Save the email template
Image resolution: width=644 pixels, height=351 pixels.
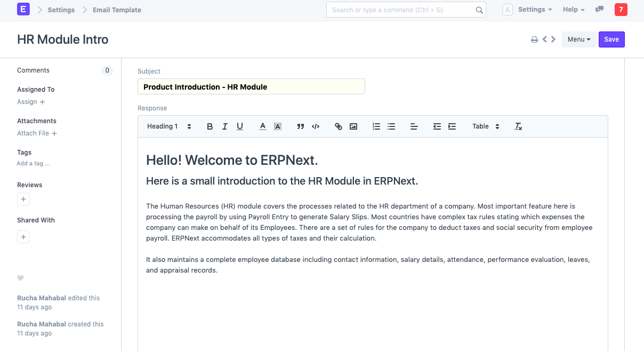611,39
